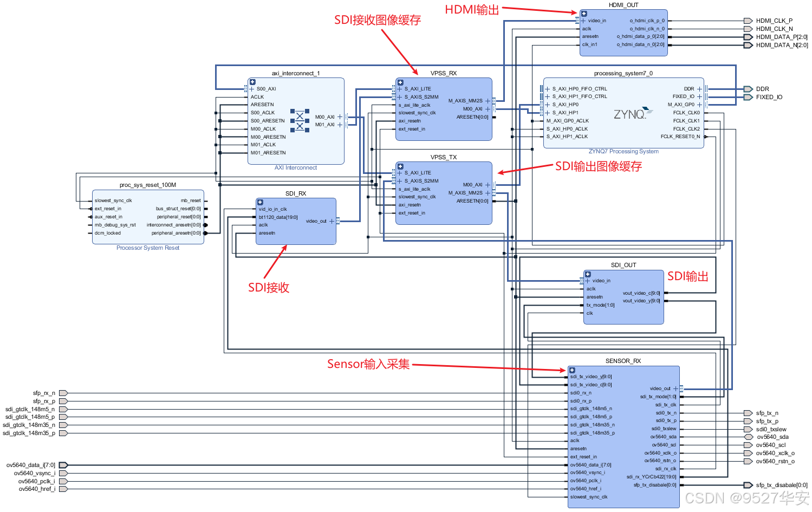Expand video_in interface on SDI_OUT block
Screen dimensions: 812x512
coord(588,281)
